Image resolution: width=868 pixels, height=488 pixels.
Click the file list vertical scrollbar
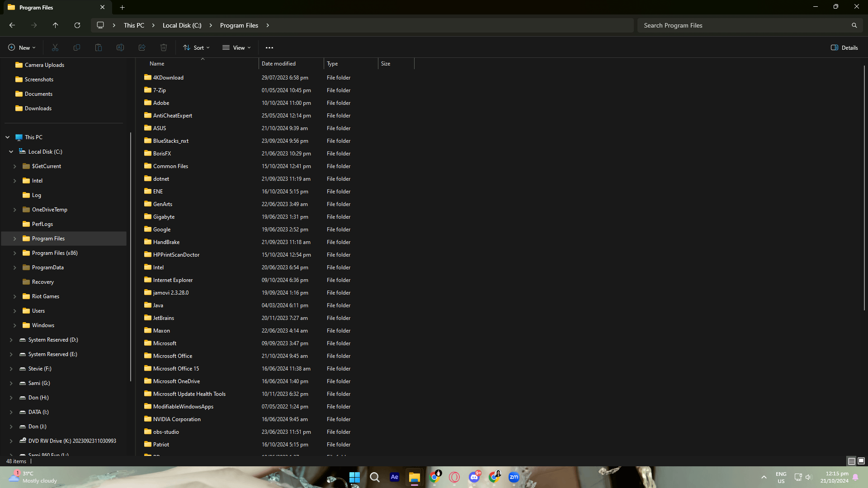(864, 188)
